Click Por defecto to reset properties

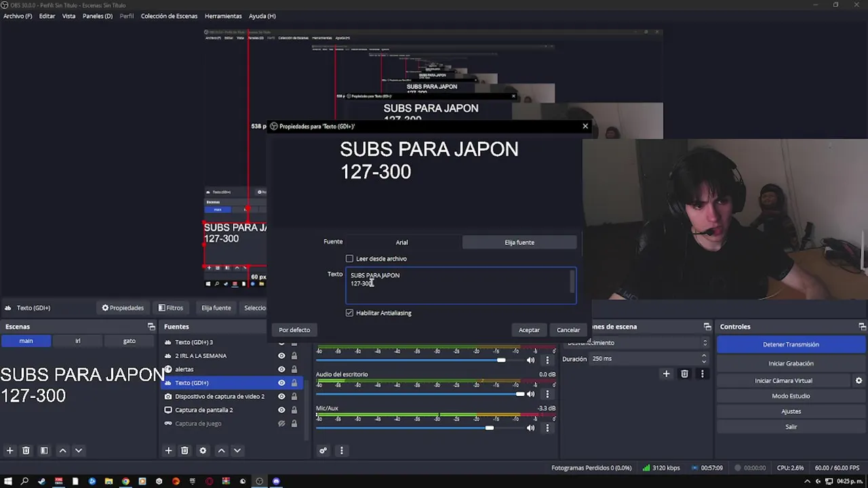click(x=294, y=330)
